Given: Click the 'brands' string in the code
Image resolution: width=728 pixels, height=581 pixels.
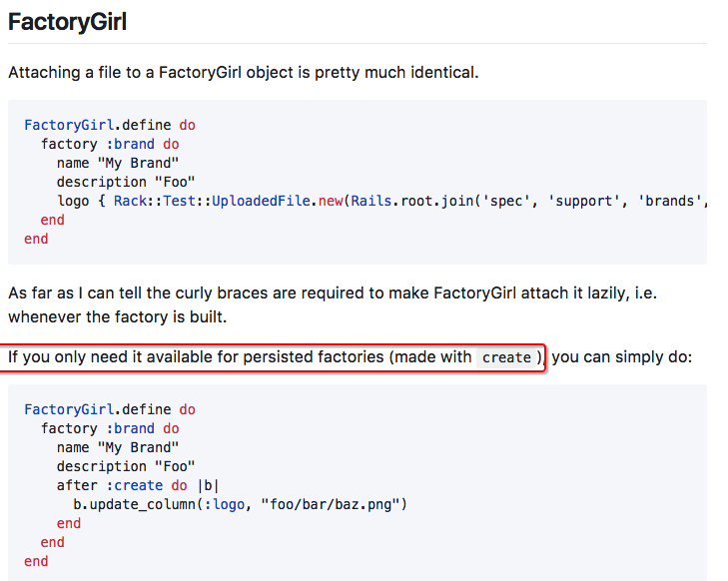Looking at the screenshot, I should [x=668, y=201].
